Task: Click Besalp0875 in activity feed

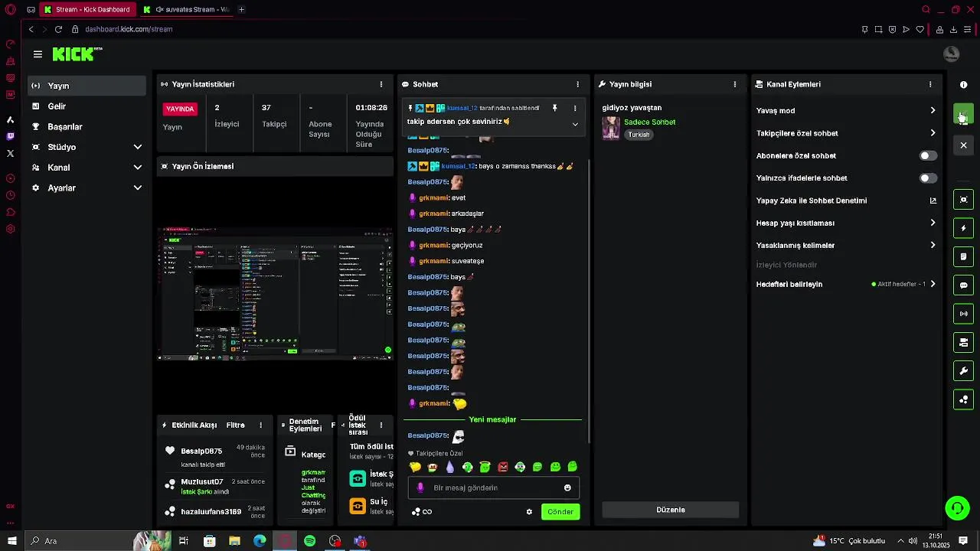Action: (201, 452)
